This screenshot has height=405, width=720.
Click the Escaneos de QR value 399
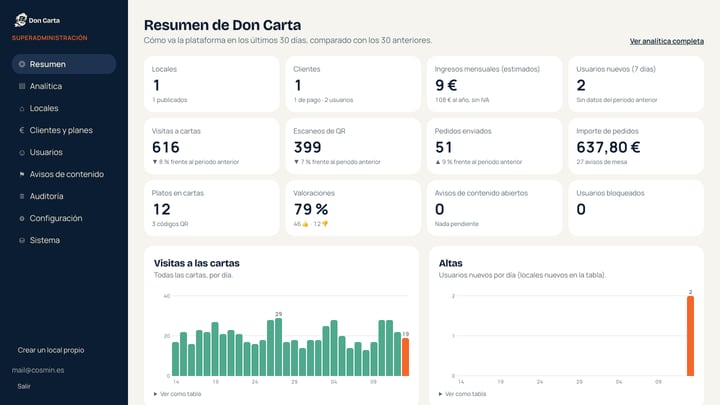pyautogui.click(x=308, y=147)
